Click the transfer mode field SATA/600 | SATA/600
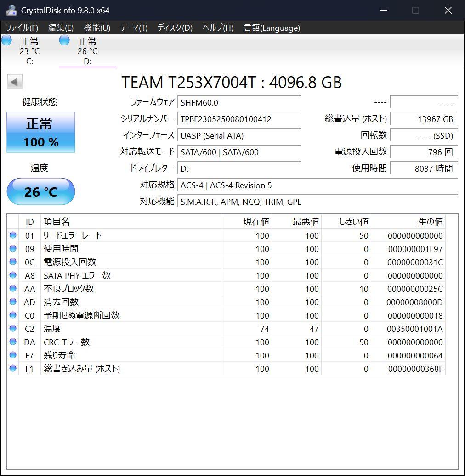 click(x=239, y=152)
